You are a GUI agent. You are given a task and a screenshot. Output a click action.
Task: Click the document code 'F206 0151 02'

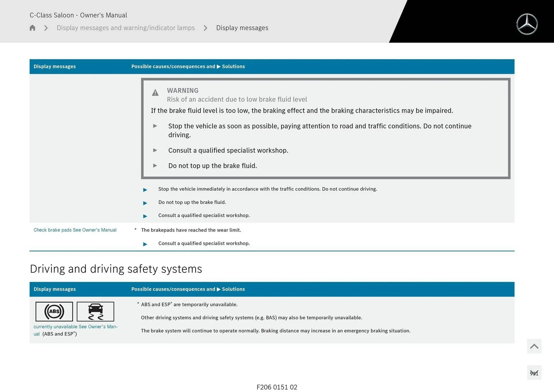click(277, 387)
